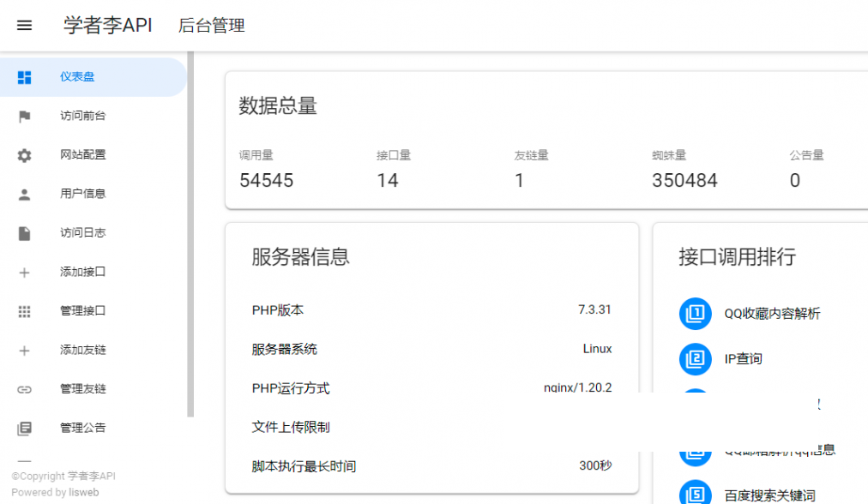Viewport: 868px width, 504px height.
Task: Click the 管理接口 grid icon
Action: point(26,310)
